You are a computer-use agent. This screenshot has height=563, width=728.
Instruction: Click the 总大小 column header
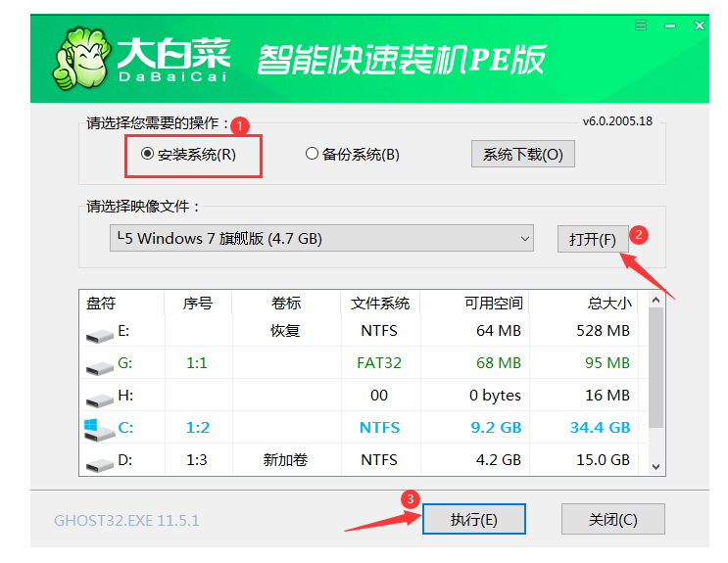click(609, 304)
